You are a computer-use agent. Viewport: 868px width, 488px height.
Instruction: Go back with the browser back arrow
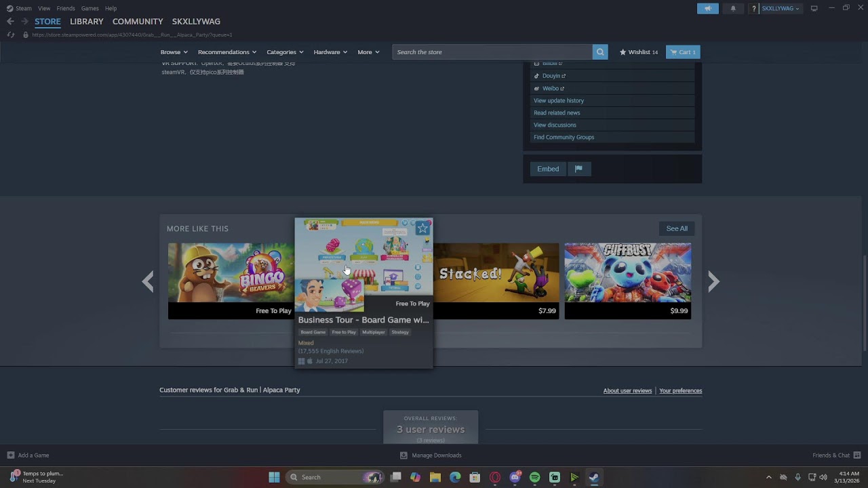10,22
